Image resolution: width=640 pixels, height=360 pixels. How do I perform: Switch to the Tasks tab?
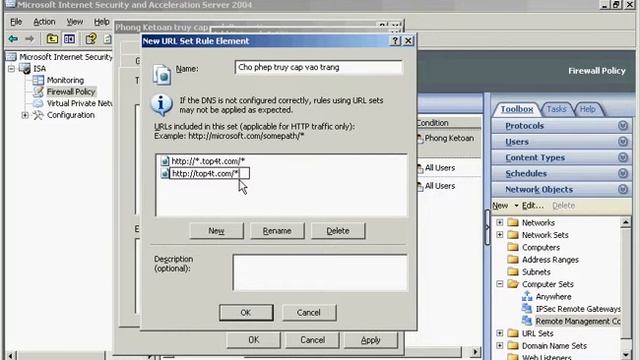point(556,109)
